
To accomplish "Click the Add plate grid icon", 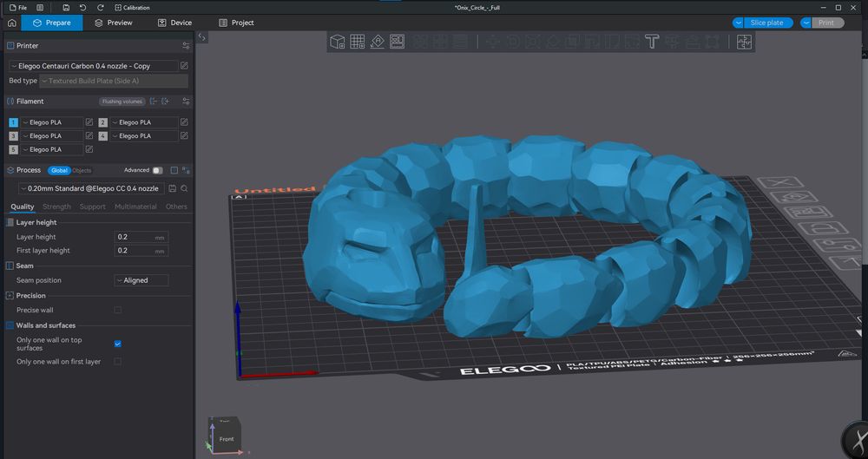I will [357, 41].
